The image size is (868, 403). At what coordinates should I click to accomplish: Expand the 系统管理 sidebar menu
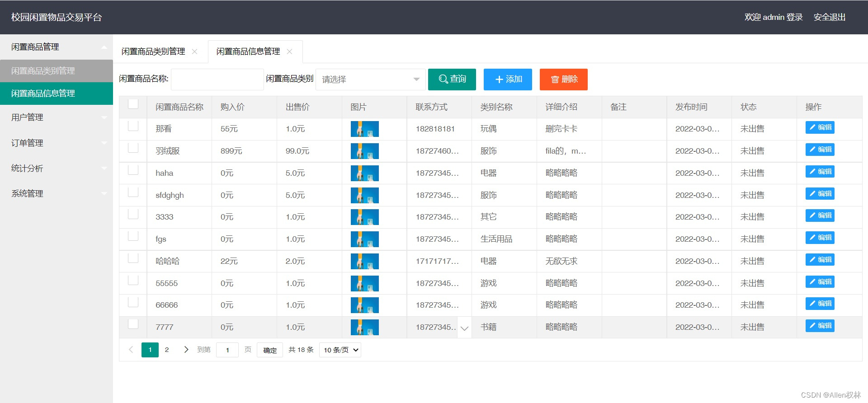coord(57,194)
